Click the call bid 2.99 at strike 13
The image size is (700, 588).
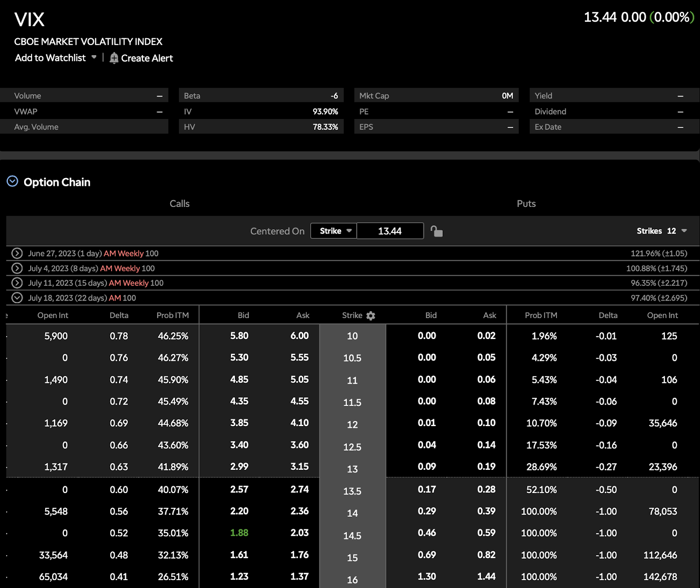(x=239, y=466)
